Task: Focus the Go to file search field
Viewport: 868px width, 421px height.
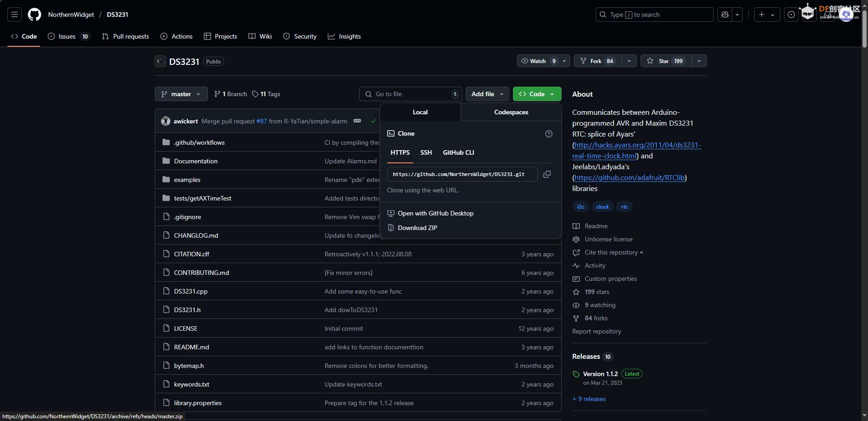Action: click(x=410, y=94)
